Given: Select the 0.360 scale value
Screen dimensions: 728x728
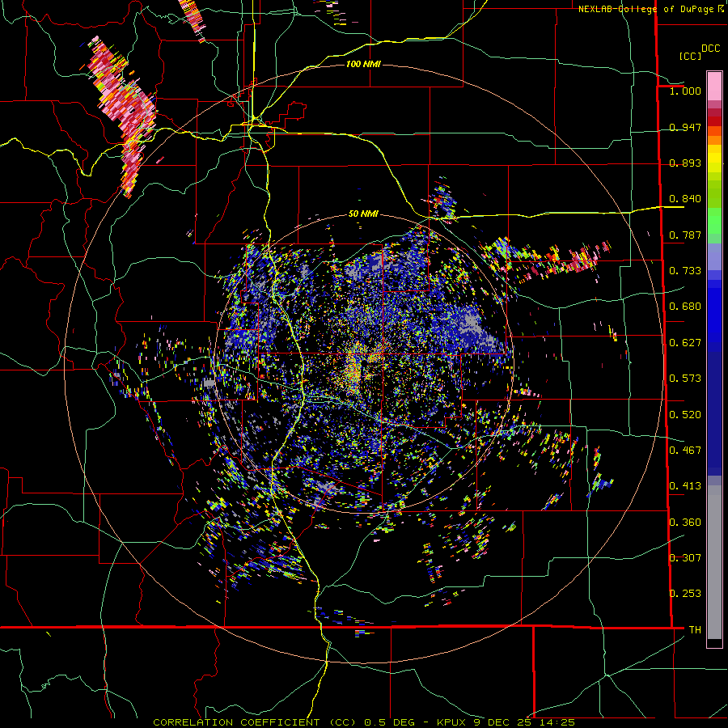Looking at the screenshot, I should pyautogui.click(x=685, y=523).
